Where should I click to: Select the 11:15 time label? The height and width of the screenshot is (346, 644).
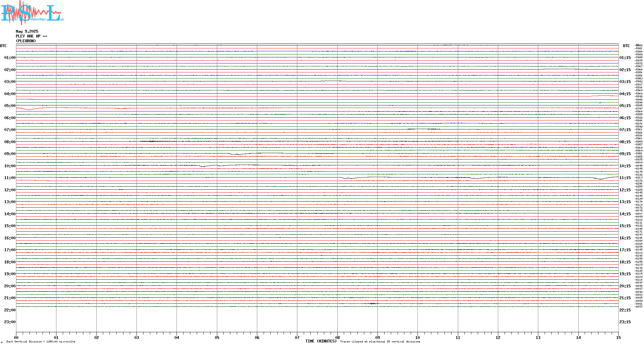625,178
